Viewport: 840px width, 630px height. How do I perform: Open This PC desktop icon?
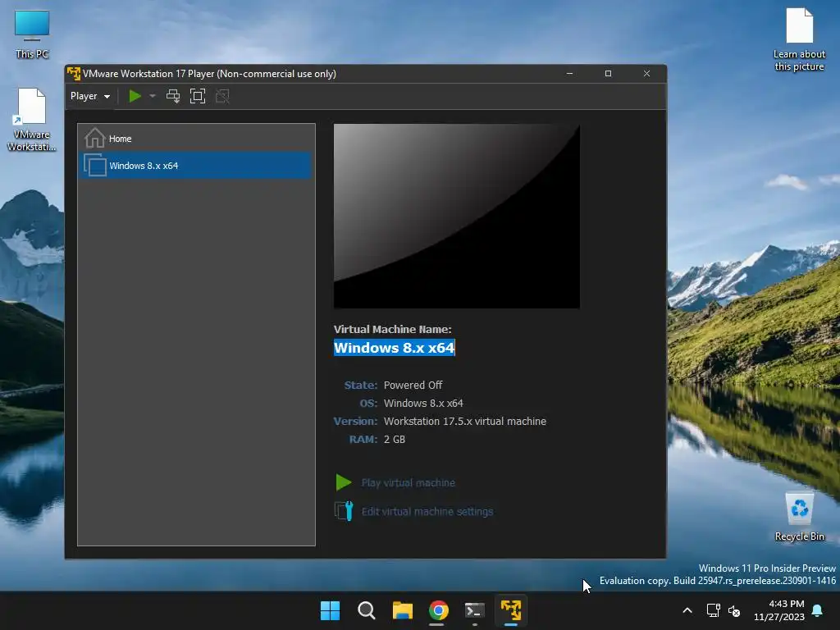tap(32, 34)
